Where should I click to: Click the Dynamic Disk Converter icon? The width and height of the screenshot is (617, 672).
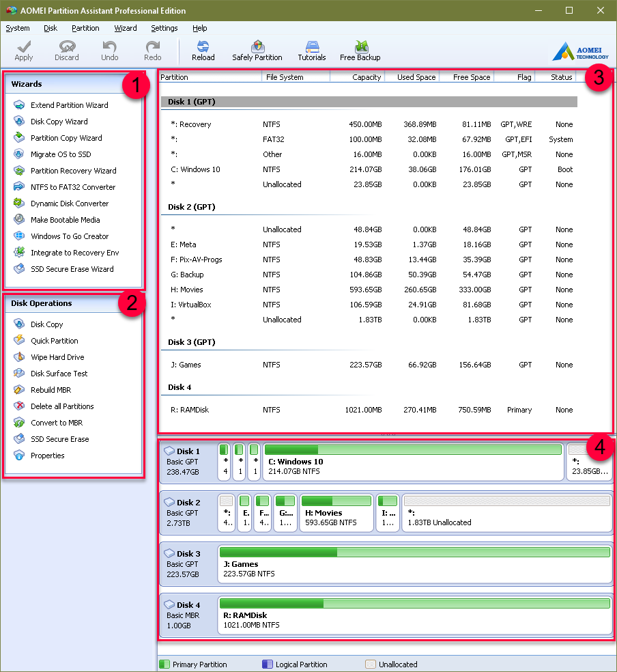tap(19, 203)
